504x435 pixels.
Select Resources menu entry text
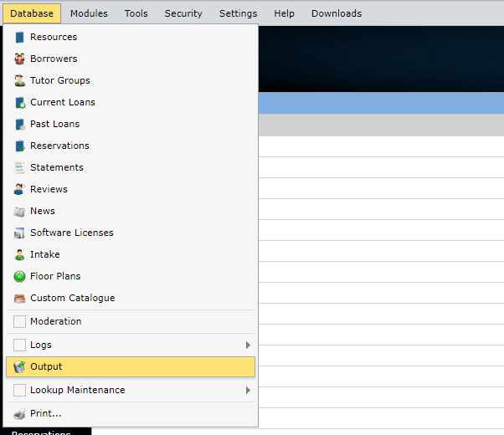coord(54,38)
